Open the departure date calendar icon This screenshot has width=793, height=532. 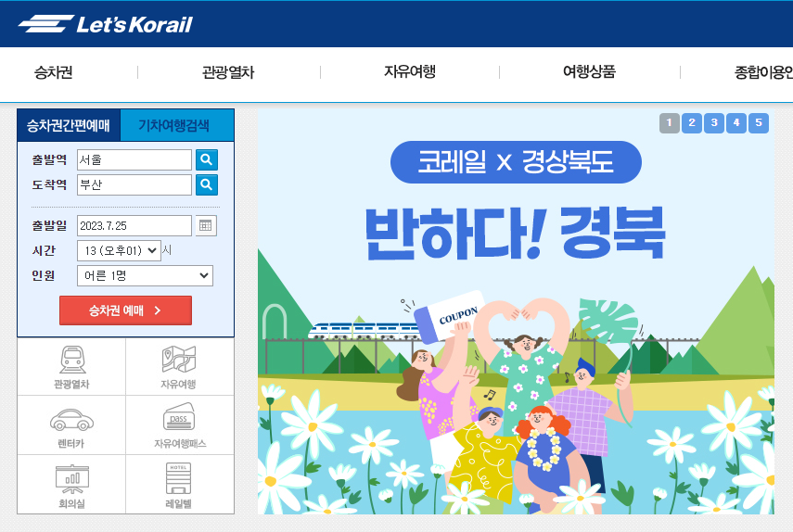point(205,225)
